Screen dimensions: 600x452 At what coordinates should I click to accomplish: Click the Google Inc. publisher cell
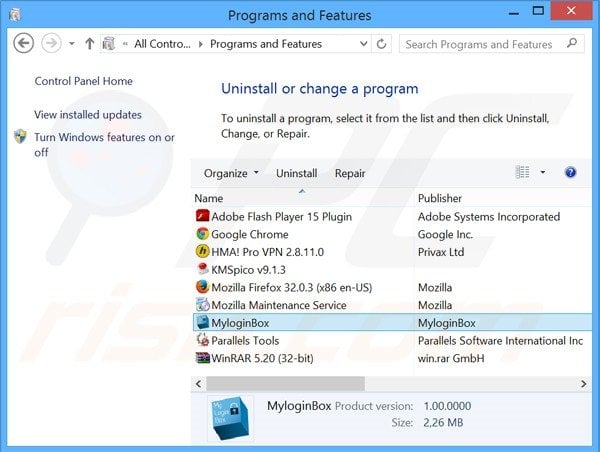click(445, 234)
